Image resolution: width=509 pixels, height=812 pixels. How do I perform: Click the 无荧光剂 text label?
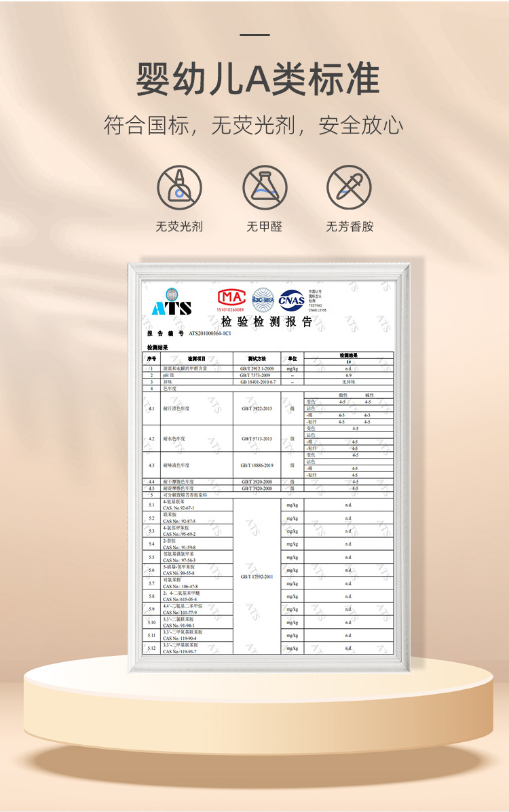tap(179, 227)
